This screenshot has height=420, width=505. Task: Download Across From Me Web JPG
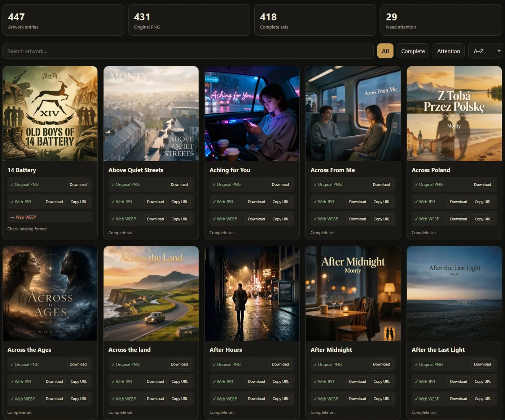click(357, 202)
